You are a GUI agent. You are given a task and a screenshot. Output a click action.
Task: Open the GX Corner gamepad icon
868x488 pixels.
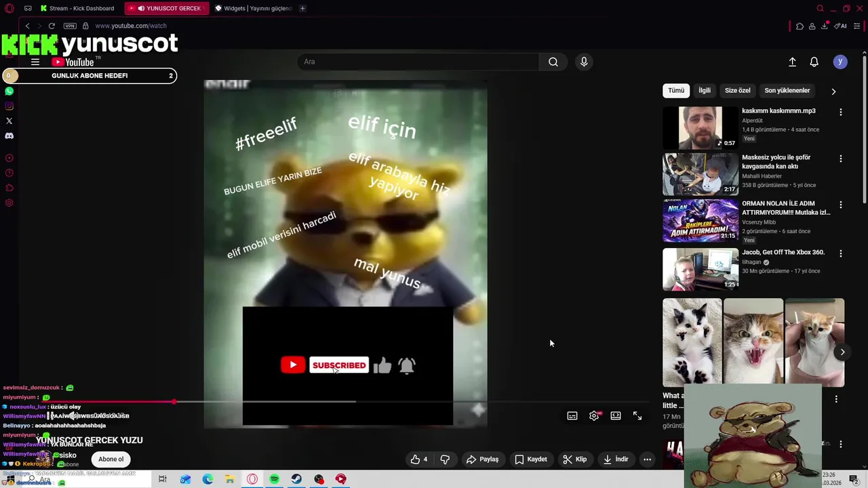[x=28, y=8]
